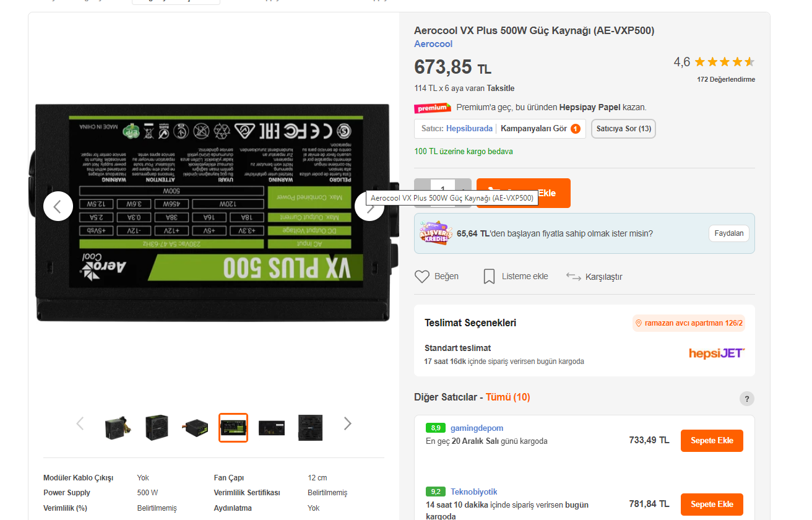The width and height of the screenshot is (812, 520).
Task: Click the Power Supply spec label
Action: pyautogui.click(x=67, y=493)
